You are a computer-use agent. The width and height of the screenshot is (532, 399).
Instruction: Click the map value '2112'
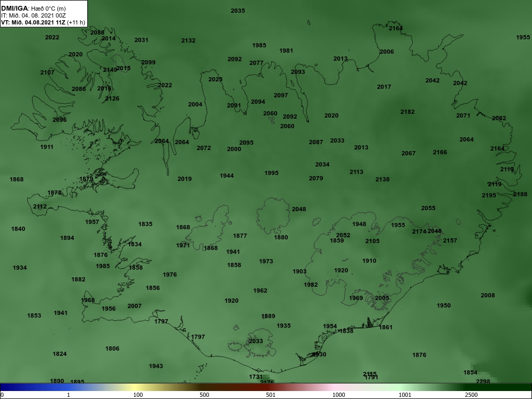40,206
